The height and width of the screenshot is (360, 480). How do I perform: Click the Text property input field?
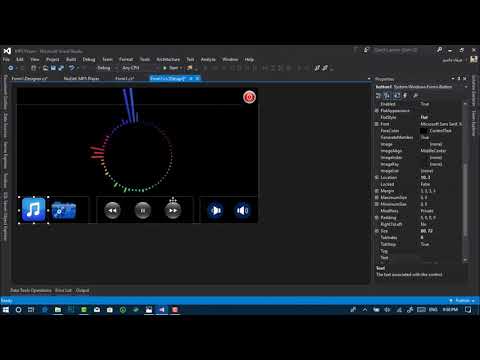pos(441,257)
